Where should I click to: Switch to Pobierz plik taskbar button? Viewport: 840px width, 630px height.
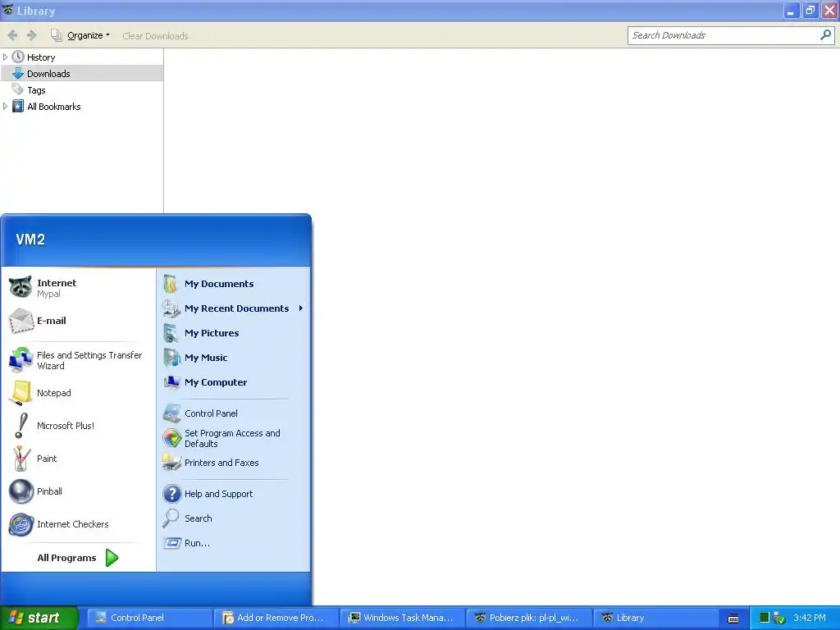529,618
